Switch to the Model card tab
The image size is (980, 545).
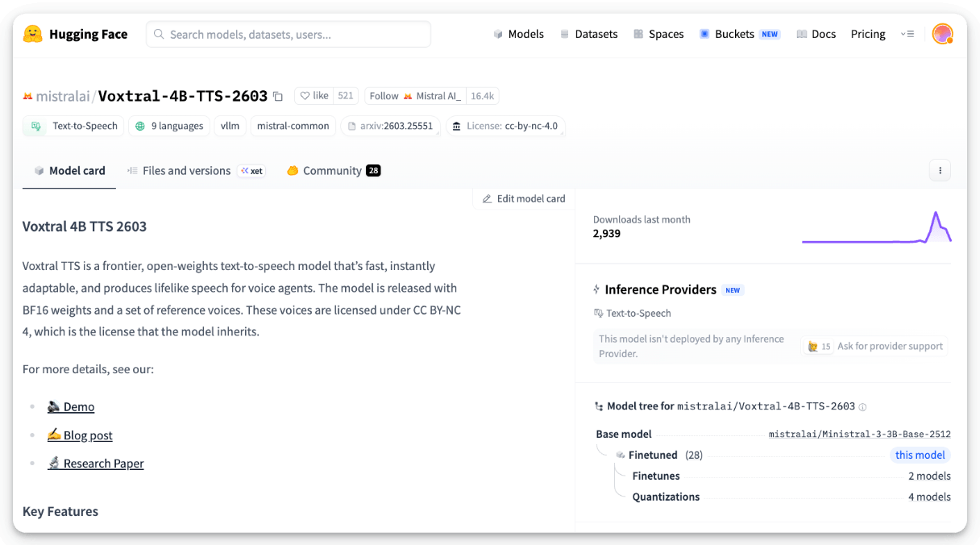coord(69,171)
